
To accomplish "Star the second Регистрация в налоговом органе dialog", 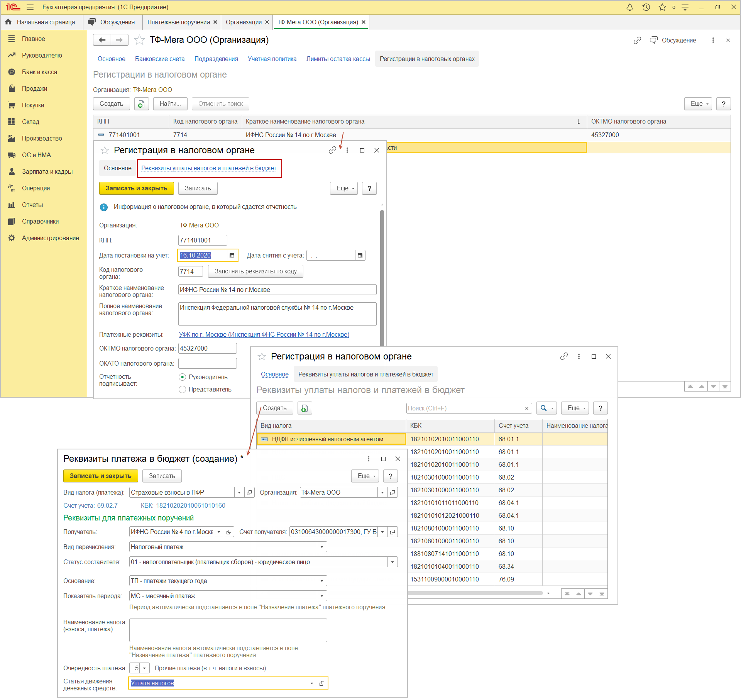I will coord(262,356).
